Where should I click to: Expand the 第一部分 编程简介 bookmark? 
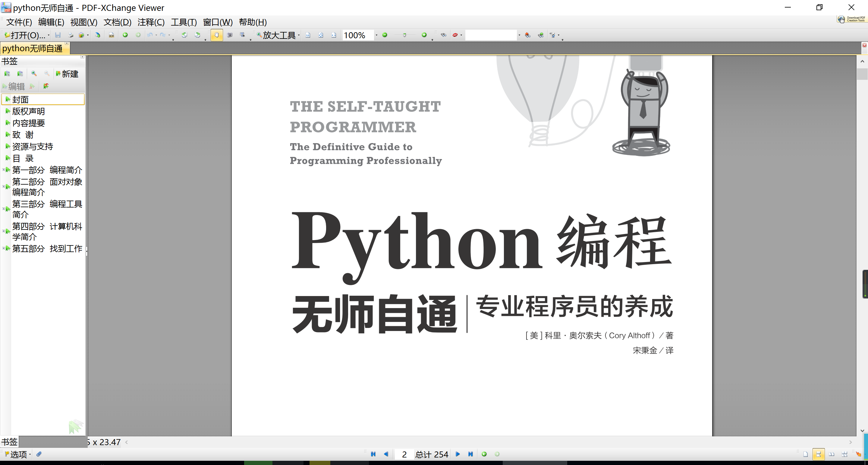(3, 170)
